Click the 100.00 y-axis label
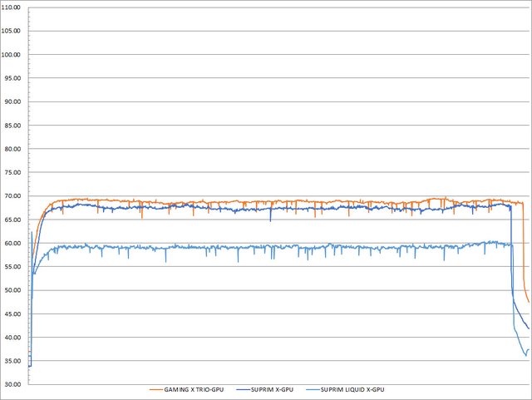 pyautogui.click(x=15, y=55)
